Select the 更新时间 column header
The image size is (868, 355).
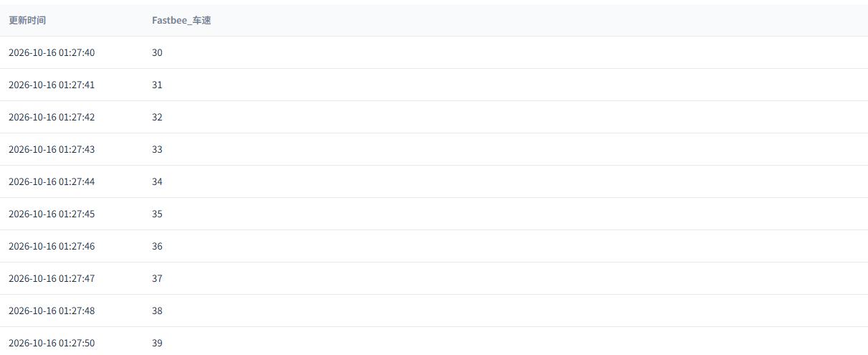(x=27, y=20)
